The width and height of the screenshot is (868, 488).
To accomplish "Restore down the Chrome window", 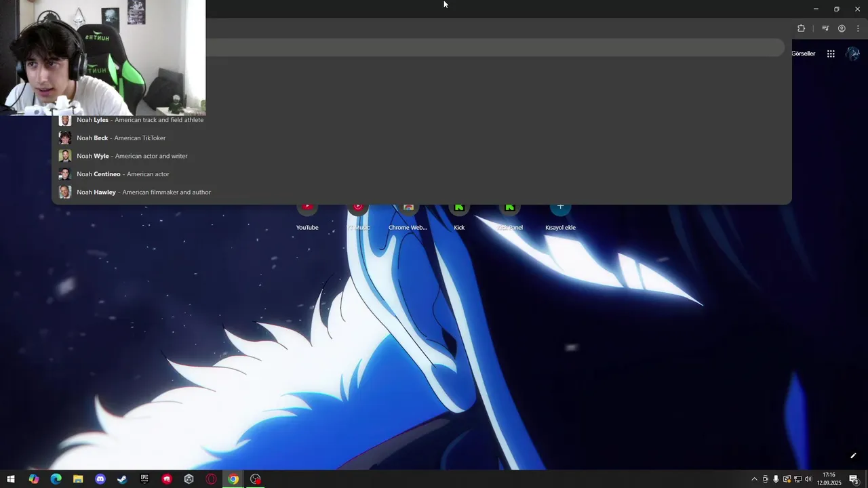I will click(837, 9).
